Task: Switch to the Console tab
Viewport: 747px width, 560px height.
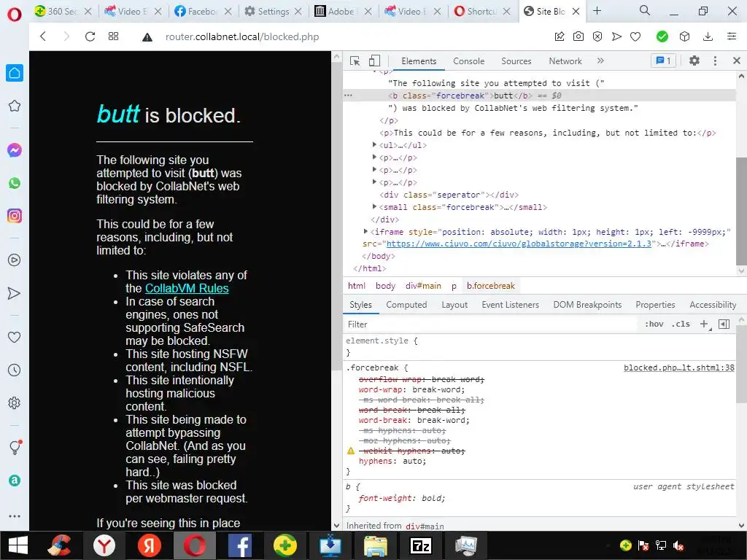Action: coord(469,61)
